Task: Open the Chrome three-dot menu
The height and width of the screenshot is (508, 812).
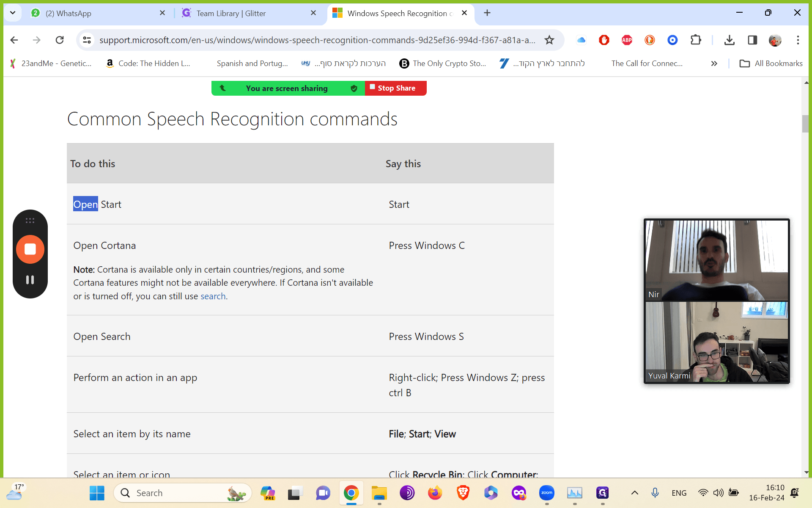Action: tap(798, 40)
